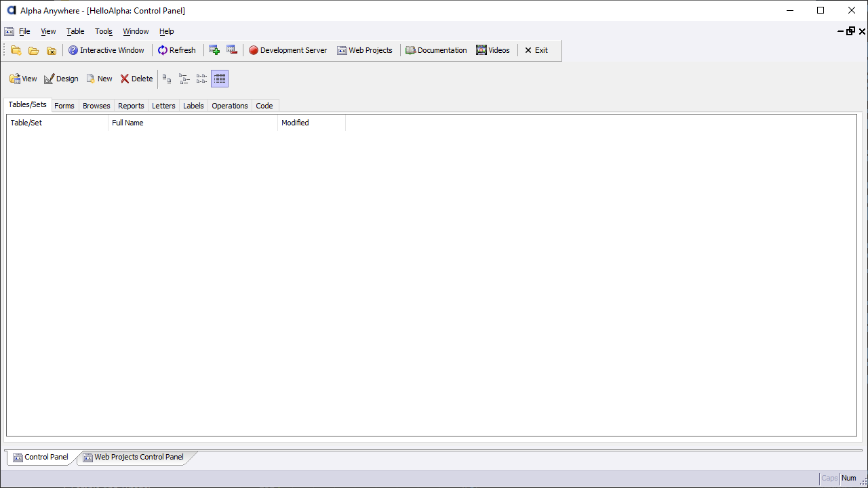Image resolution: width=868 pixels, height=488 pixels.
Task: Start the Development Server
Action: coord(288,50)
